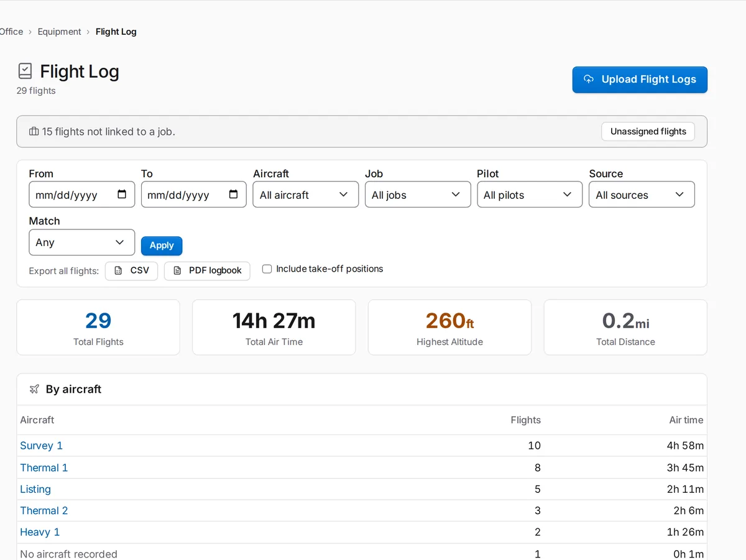This screenshot has height=560, width=746.
Task: Open the Survey 1 aircraft link
Action: tap(41, 446)
